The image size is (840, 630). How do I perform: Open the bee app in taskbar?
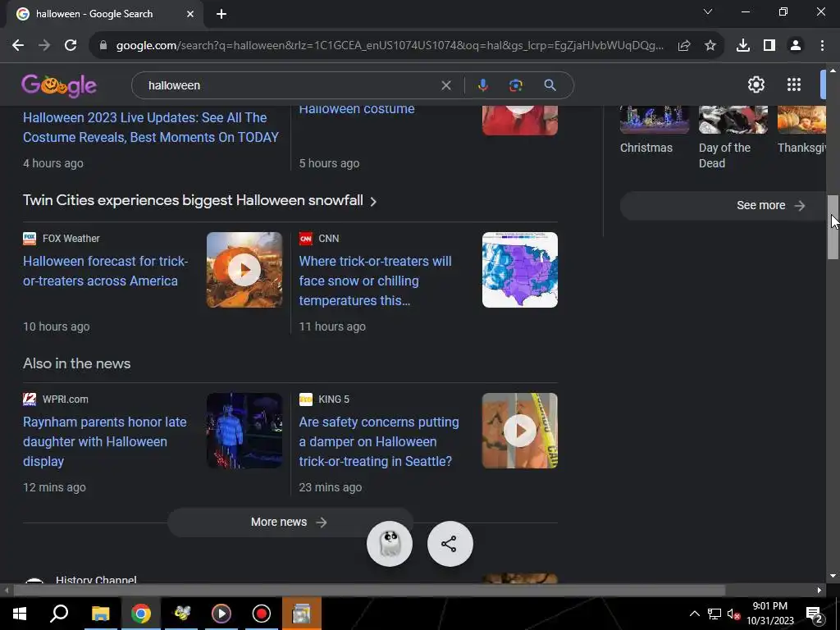(182, 614)
